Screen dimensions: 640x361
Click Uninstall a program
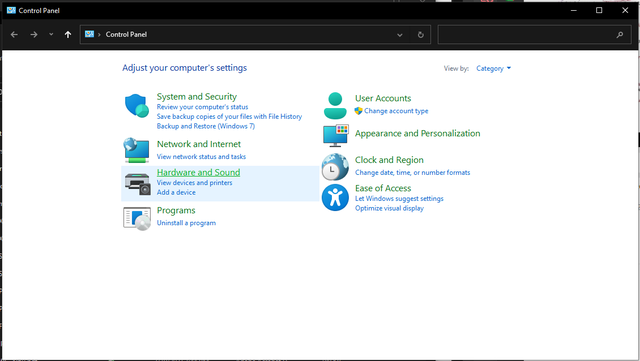pos(186,223)
